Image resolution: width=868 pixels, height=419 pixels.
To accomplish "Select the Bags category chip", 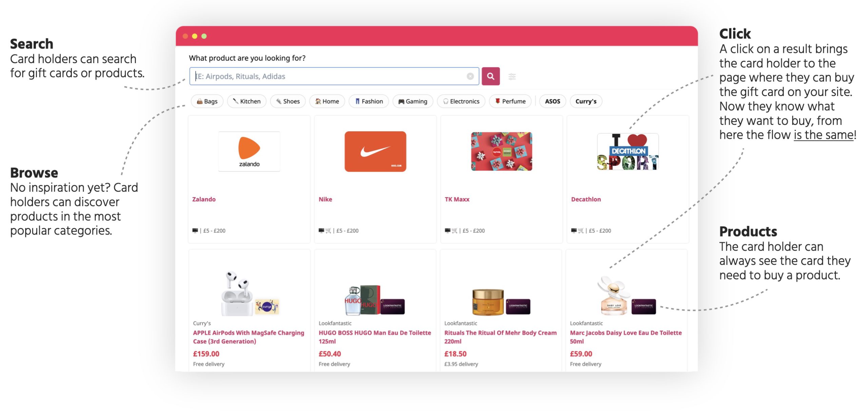I will [207, 101].
